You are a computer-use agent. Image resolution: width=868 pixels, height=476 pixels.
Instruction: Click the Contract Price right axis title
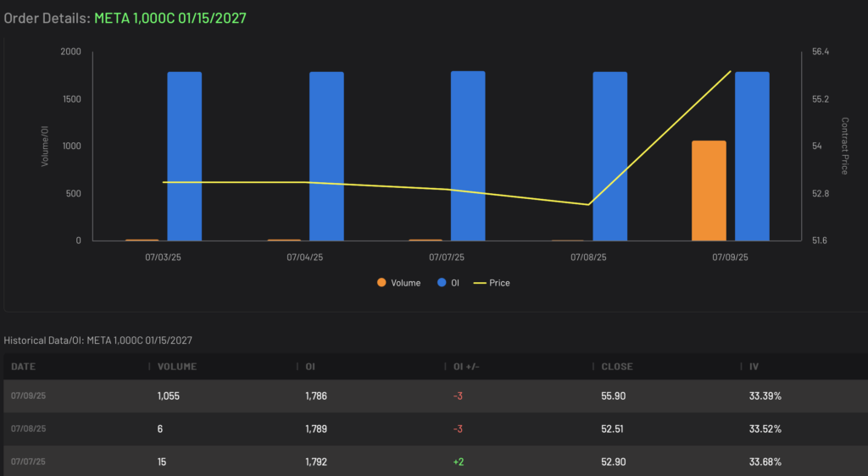tap(845, 146)
